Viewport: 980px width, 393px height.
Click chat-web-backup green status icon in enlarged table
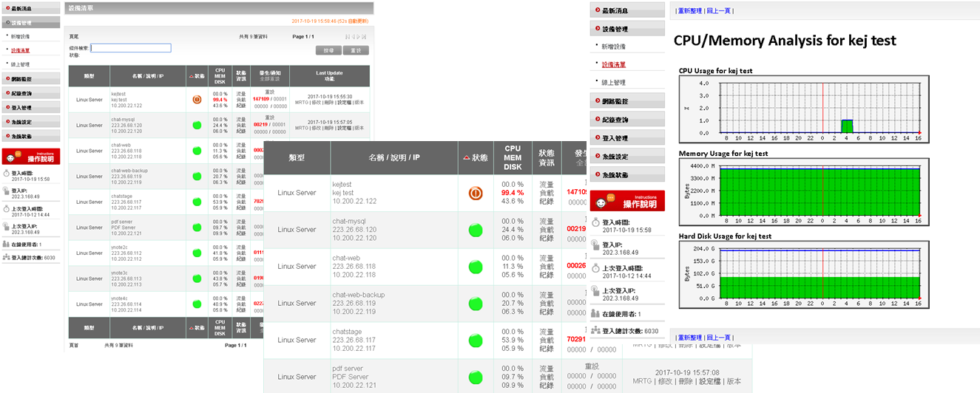tap(476, 303)
